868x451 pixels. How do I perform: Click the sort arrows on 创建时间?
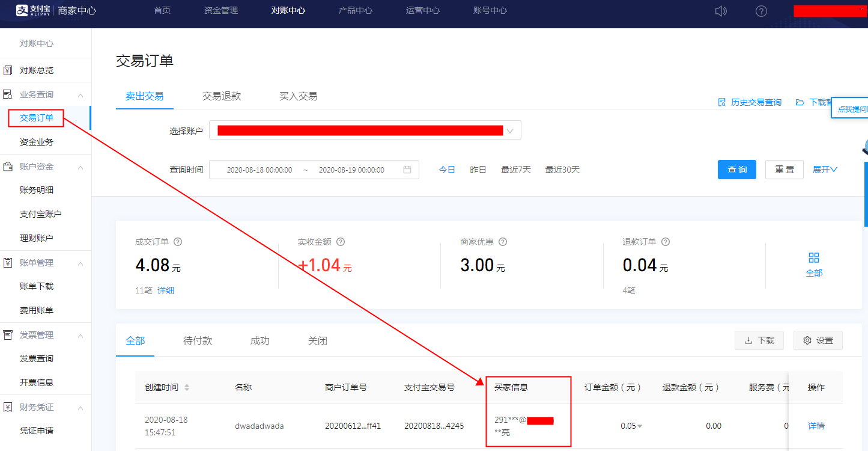tap(187, 387)
